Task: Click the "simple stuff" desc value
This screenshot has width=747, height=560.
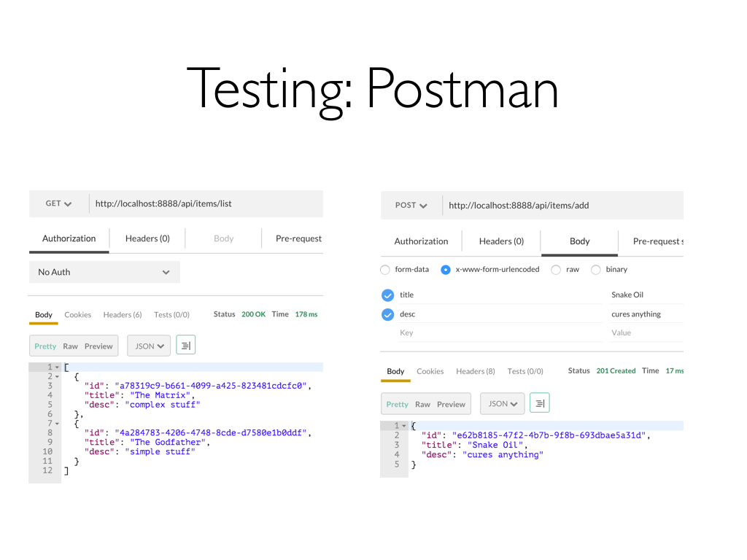Action: tap(160, 451)
